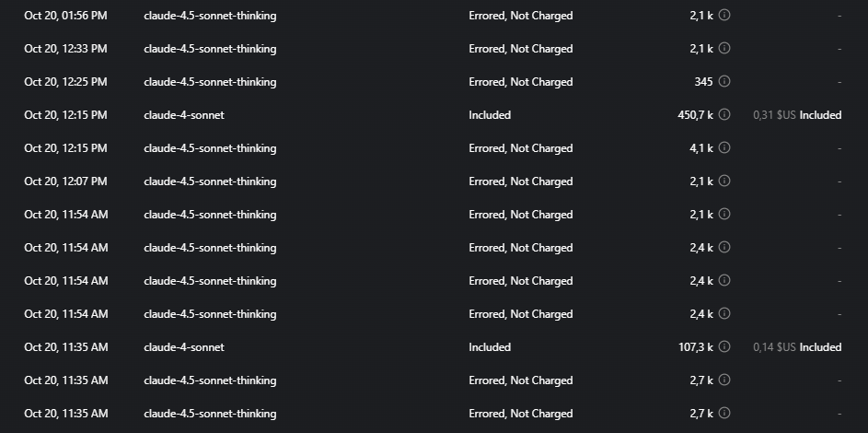Click the Oct 20, 01:56 PM timestamp

(65, 16)
